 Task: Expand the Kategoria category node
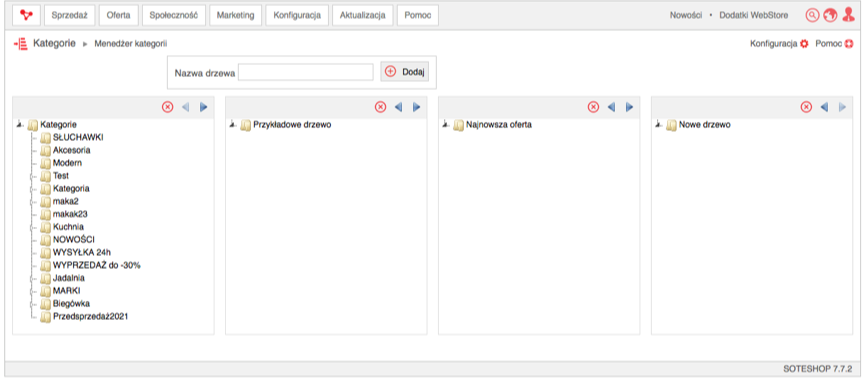(x=33, y=189)
